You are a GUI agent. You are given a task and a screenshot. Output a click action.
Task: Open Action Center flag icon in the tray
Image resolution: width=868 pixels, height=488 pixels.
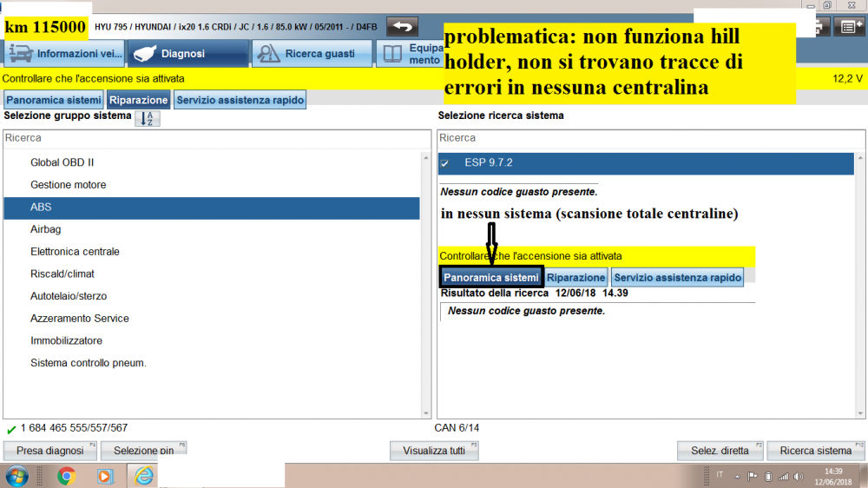(x=753, y=477)
